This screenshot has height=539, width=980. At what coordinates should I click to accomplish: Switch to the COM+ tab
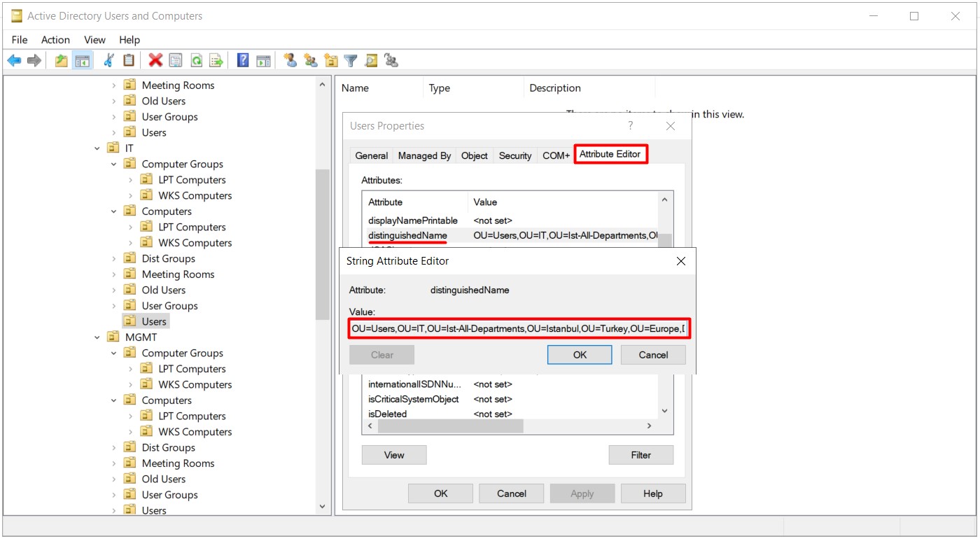point(556,155)
